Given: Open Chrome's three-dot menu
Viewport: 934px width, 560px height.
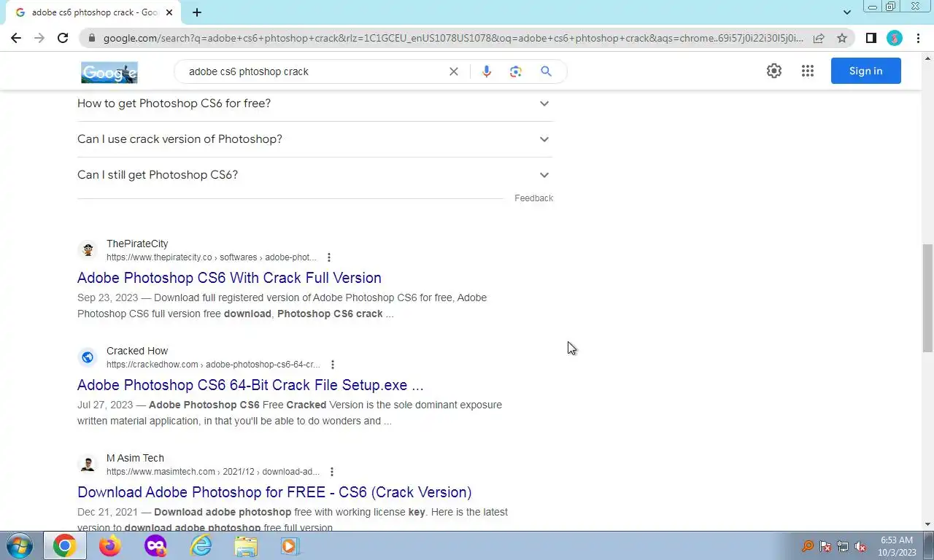Looking at the screenshot, I should (918, 38).
